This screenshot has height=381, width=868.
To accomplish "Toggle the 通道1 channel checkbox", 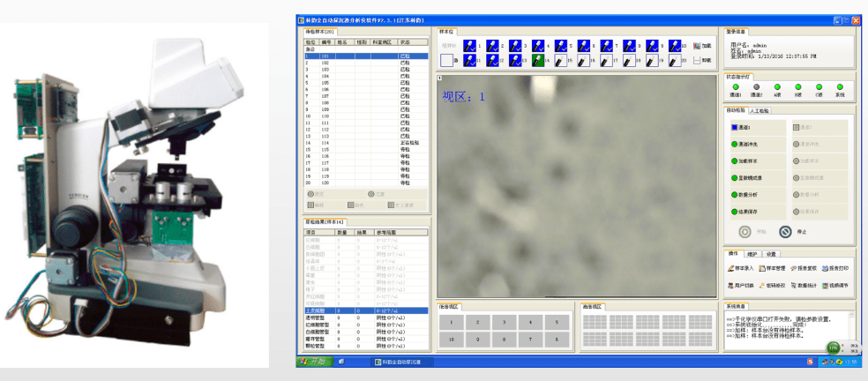I will click(734, 126).
